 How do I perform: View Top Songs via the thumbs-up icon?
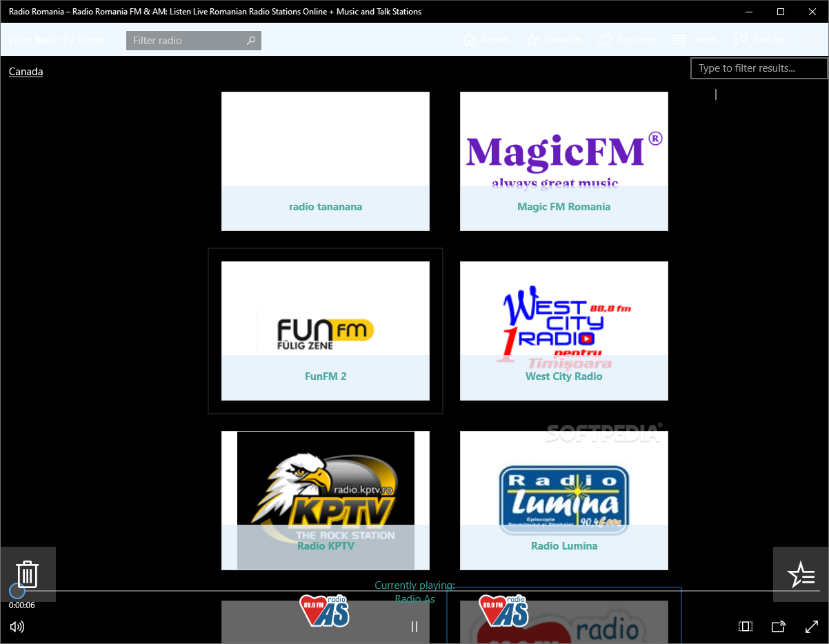(x=628, y=39)
